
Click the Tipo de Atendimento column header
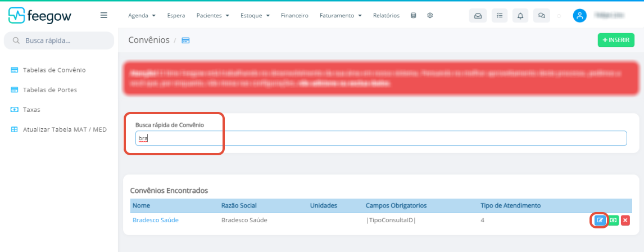tap(510, 205)
